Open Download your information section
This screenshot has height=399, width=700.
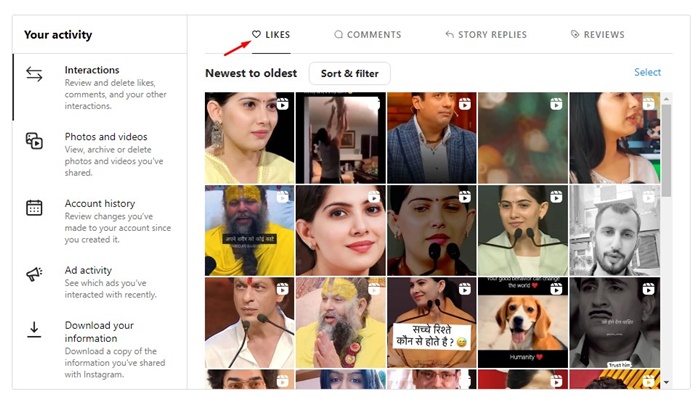100,349
